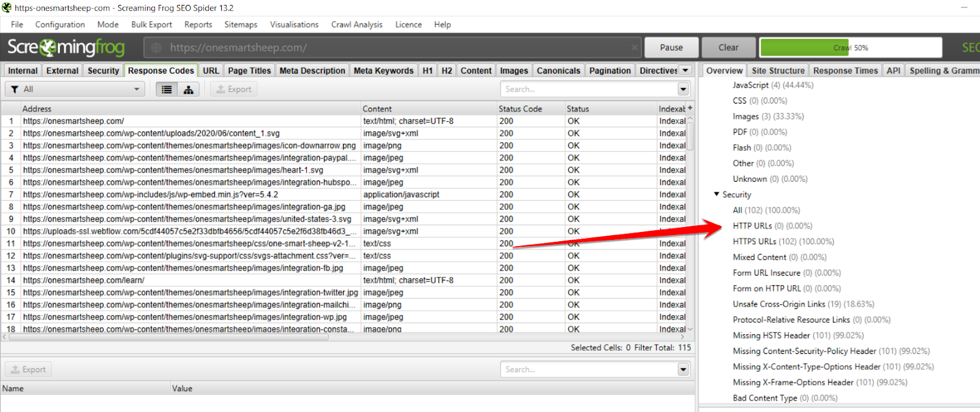The width and height of the screenshot is (980, 412).
Task: Open the Configuration menu
Action: 60,24
